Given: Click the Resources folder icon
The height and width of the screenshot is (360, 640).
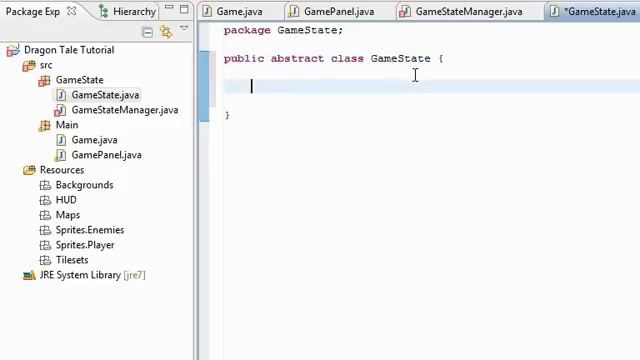Looking at the screenshot, I should [29, 170].
